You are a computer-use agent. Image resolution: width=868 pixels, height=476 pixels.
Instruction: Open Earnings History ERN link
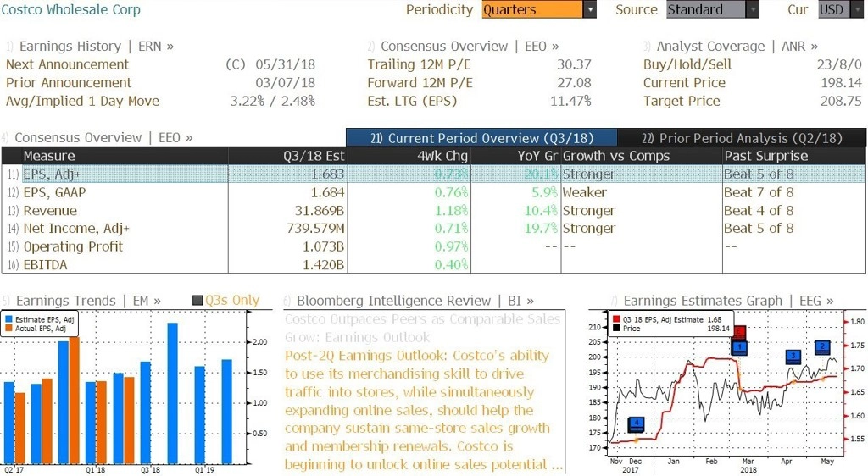[x=90, y=47]
